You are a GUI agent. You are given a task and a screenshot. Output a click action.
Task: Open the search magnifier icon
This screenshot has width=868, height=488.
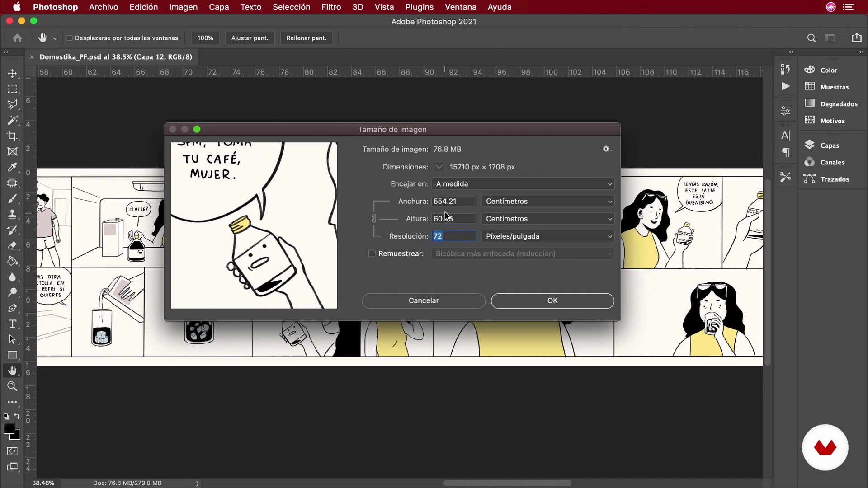(811, 38)
